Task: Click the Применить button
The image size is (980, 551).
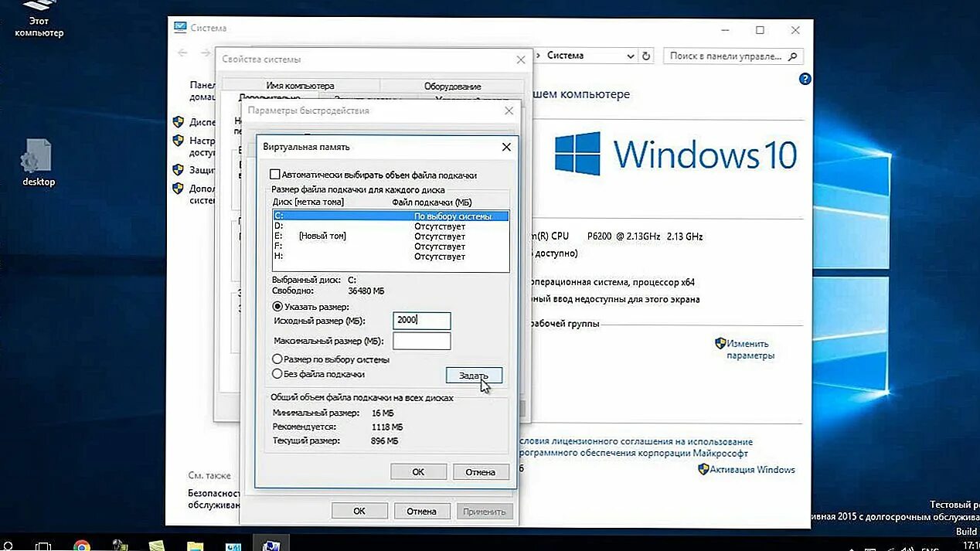Action: pos(484,511)
